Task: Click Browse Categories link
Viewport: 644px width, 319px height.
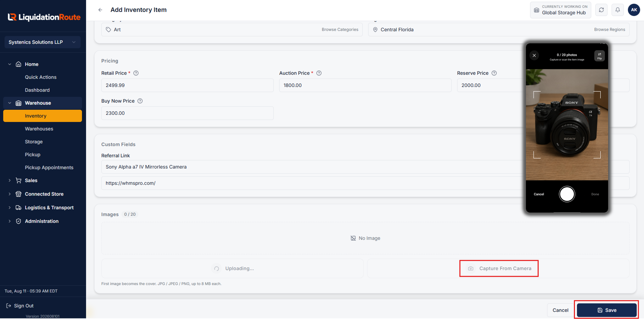Action: [x=340, y=30]
